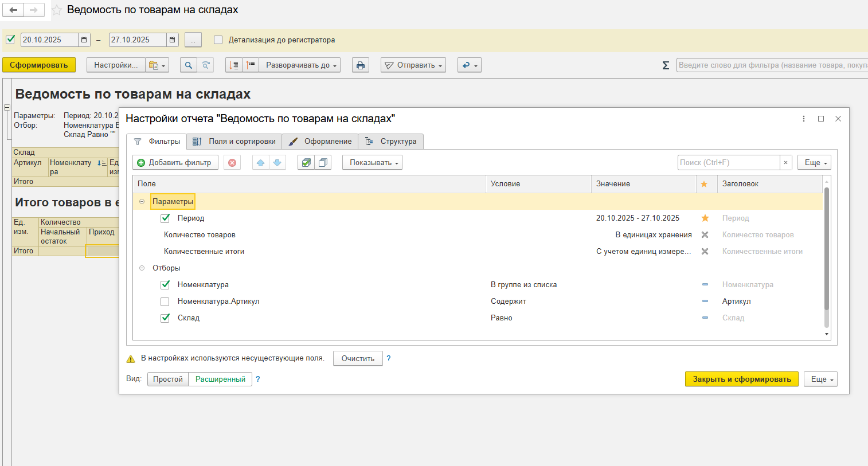This screenshot has height=466, width=868.
Task: Toggle Детализация до регистратора checkbox
Action: tap(218, 40)
